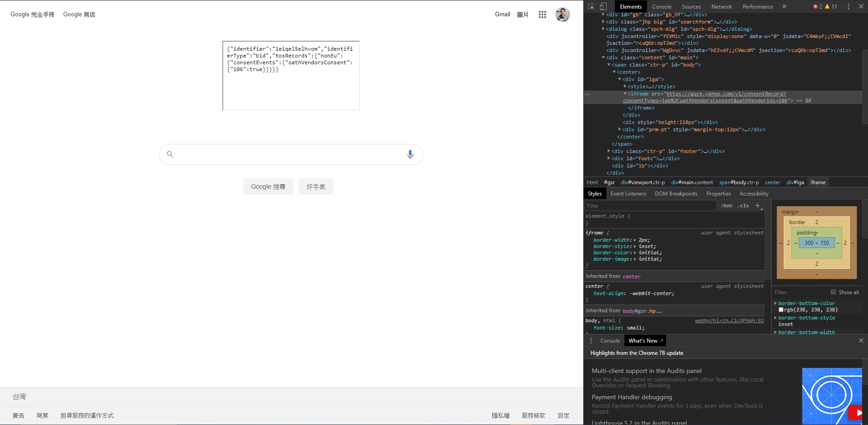
Task: Expand the div searchform node
Action: (604, 22)
